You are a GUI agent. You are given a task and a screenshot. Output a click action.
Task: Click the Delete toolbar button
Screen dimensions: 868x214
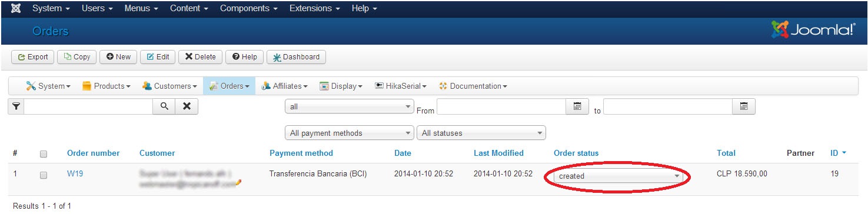tap(200, 57)
